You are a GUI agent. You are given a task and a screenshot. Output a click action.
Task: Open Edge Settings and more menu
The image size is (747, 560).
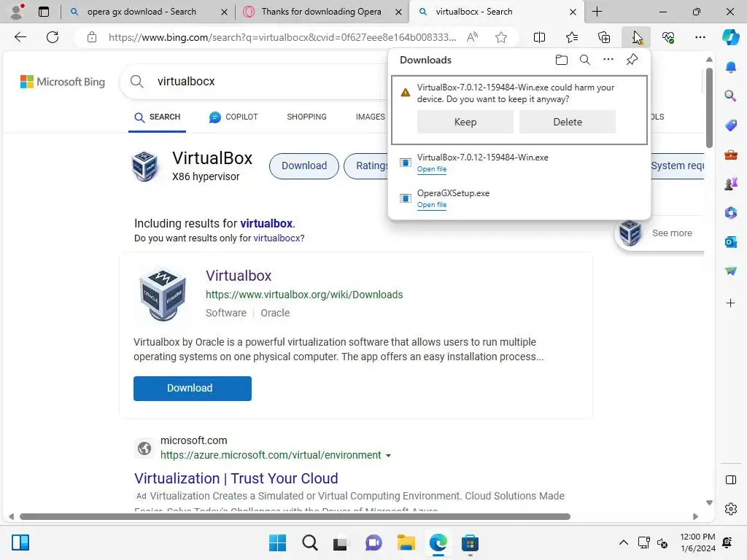click(x=700, y=37)
